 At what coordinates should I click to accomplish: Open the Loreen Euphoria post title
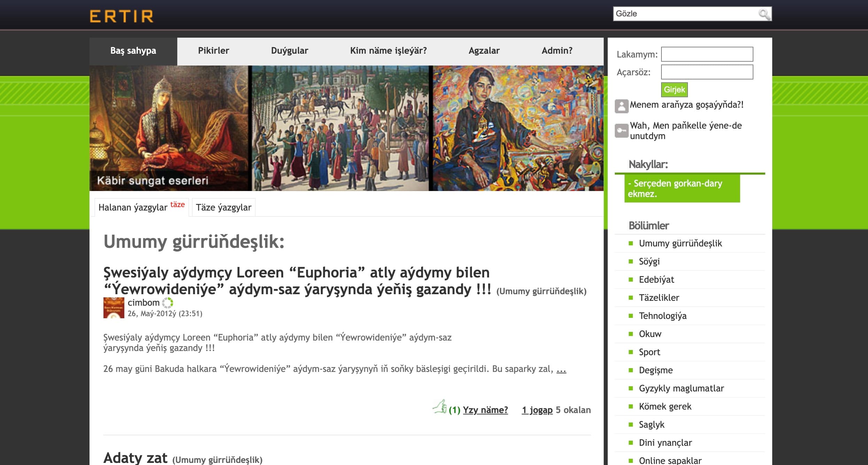pos(297,281)
